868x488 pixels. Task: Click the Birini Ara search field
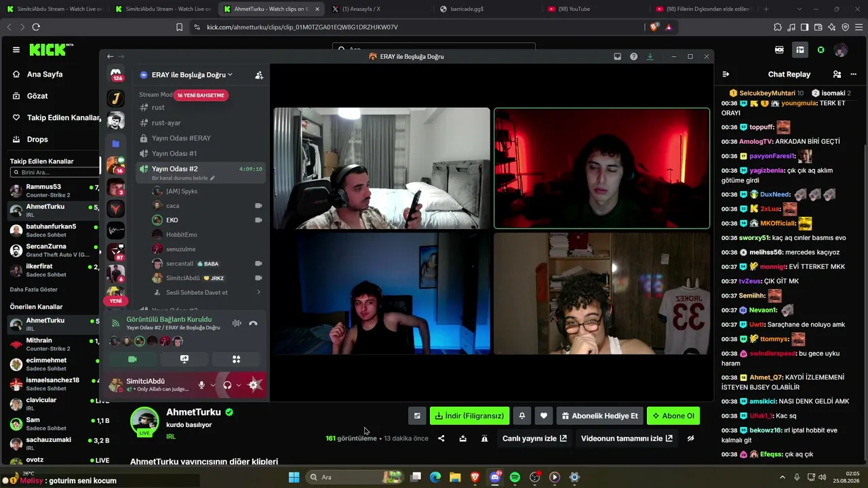click(x=55, y=173)
